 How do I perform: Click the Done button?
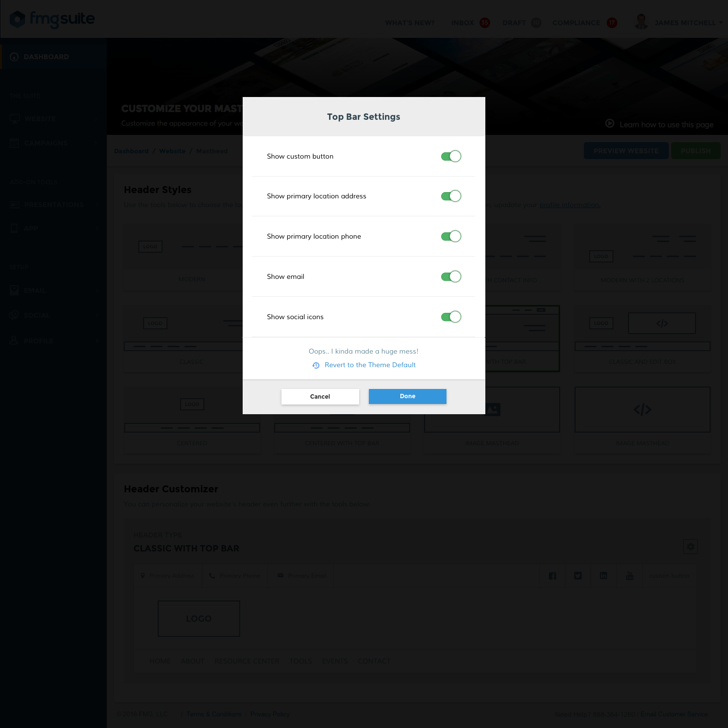click(407, 396)
